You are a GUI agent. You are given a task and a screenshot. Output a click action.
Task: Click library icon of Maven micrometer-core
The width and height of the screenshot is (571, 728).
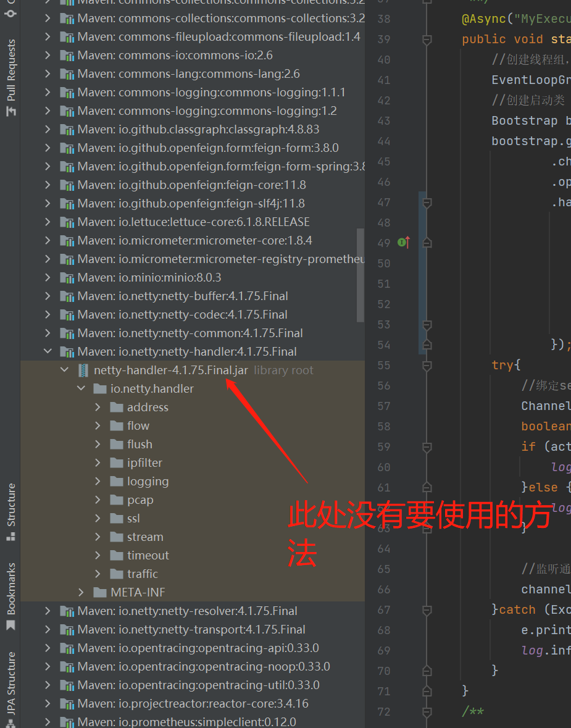pos(67,240)
